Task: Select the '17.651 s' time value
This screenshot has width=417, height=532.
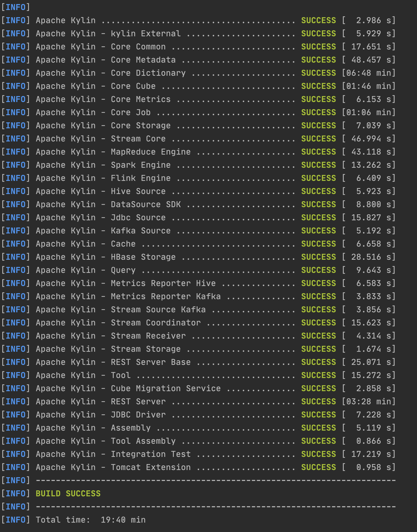Action: click(371, 47)
